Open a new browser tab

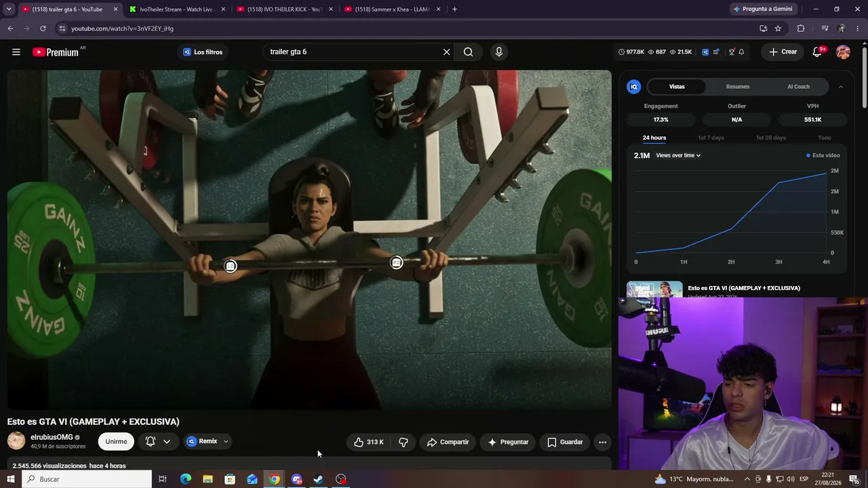(x=454, y=9)
